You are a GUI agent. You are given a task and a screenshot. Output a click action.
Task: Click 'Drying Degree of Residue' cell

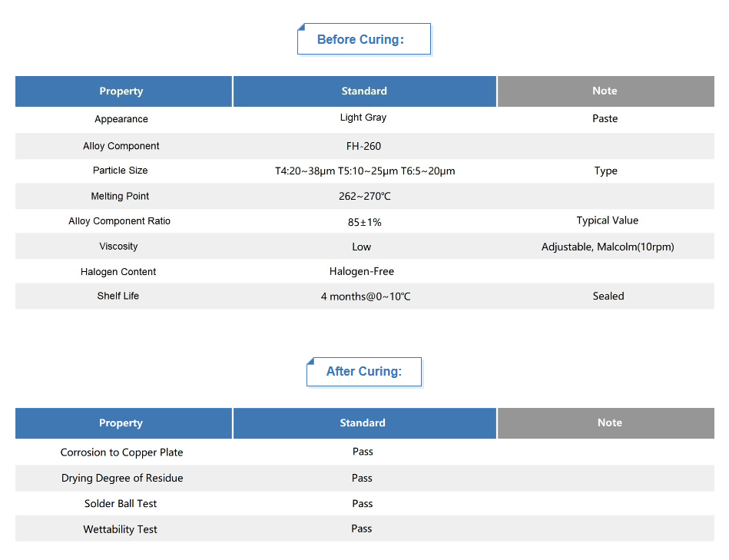pyautogui.click(x=122, y=479)
